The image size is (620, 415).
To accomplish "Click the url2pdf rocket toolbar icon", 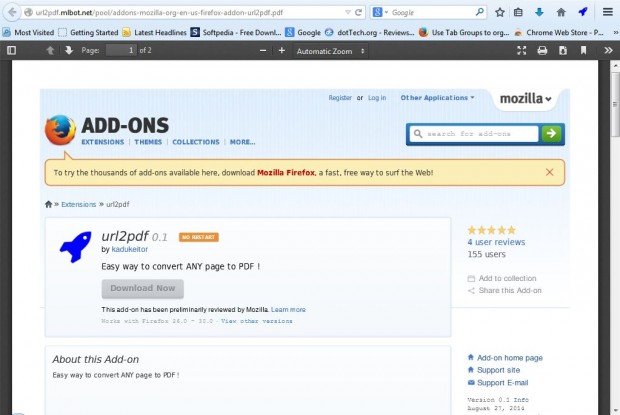I will click(583, 12).
